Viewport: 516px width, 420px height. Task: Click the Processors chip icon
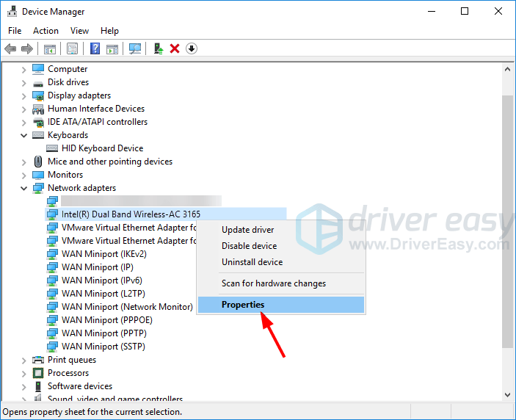[x=38, y=373]
